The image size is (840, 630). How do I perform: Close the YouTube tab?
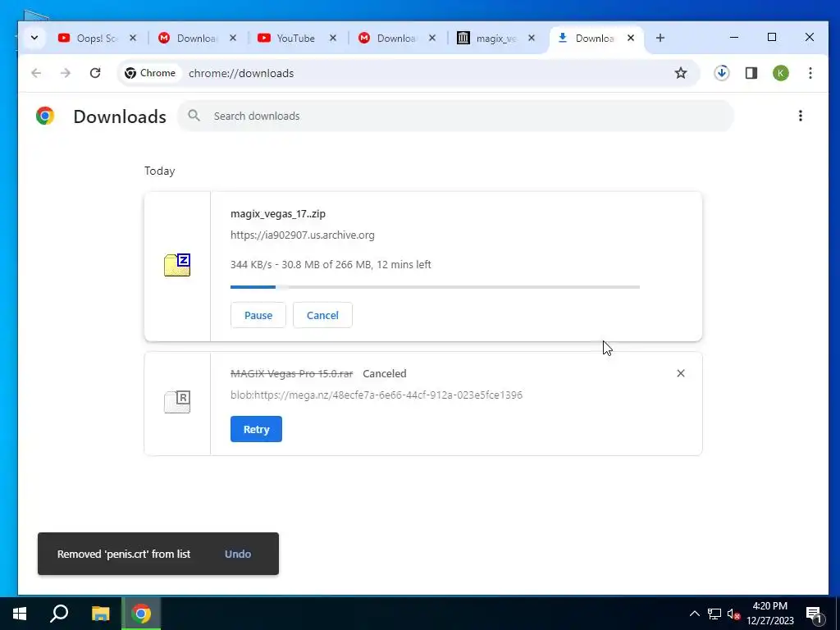click(333, 38)
